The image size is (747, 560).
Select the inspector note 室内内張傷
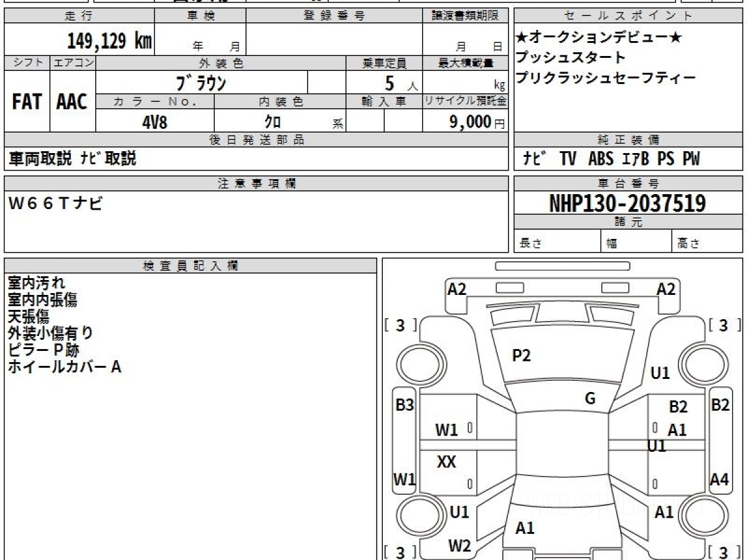pyautogui.click(x=42, y=300)
